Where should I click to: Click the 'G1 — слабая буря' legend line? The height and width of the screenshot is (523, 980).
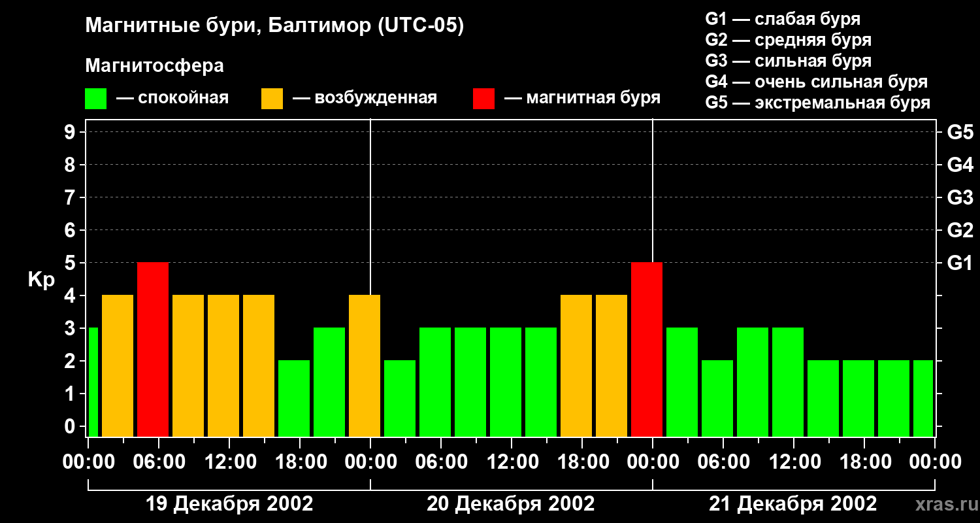(x=783, y=18)
